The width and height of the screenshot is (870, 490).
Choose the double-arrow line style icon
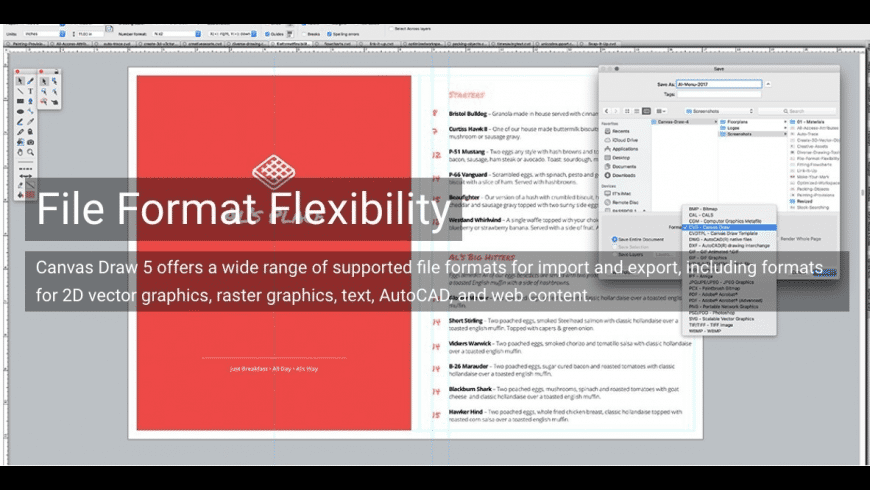[26, 176]
